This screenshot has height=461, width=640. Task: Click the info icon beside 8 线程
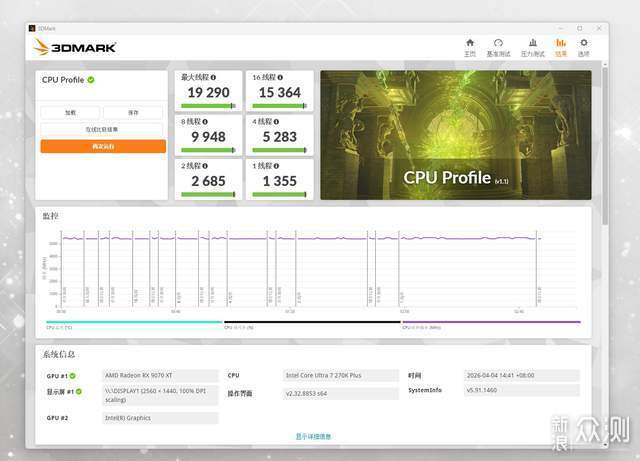[x=205, y=122]
